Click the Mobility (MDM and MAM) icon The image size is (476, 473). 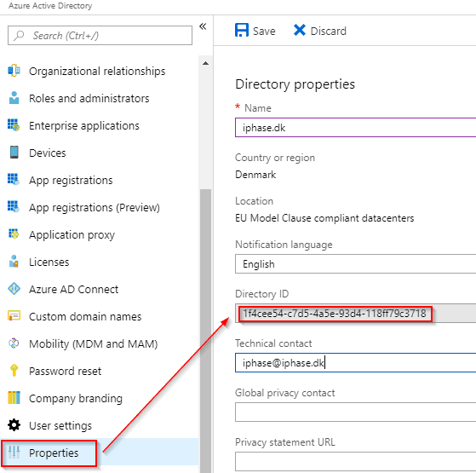tap(14, 343)
